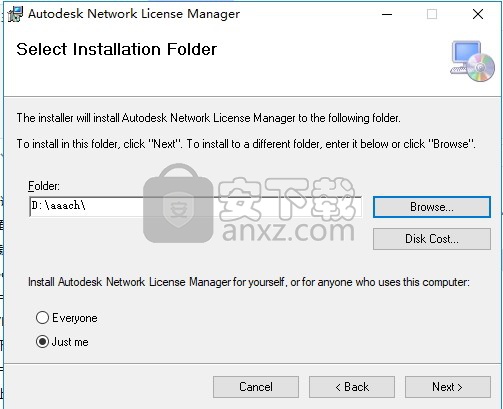Click the computer and CD setup graphic

point(472,61)
